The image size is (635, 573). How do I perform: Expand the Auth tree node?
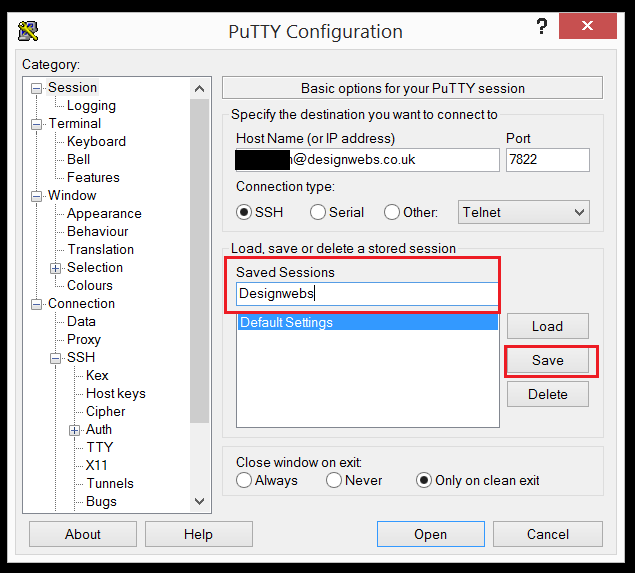(x=75, y=430)
